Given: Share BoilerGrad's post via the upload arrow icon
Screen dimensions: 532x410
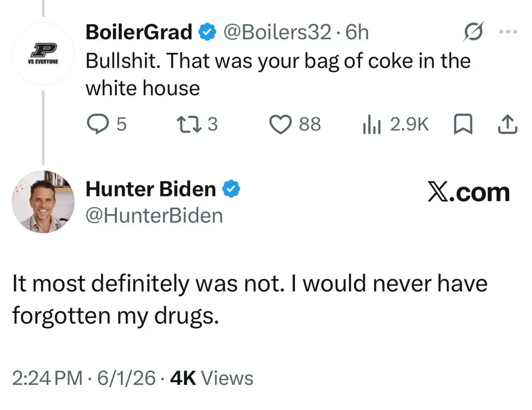Looking at the screenshot, I should pos(508,124).
